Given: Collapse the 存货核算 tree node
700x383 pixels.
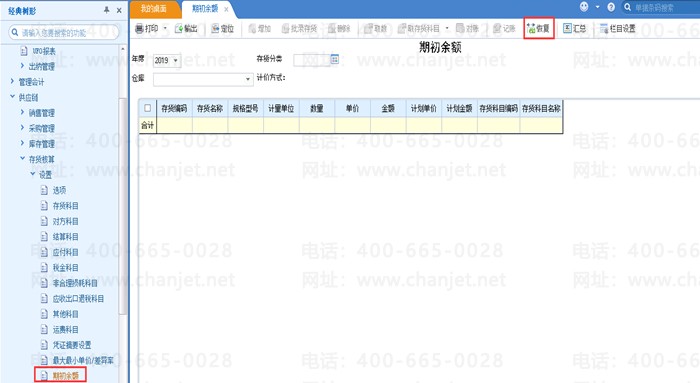Looking at the screenshot, I should 23,158.
